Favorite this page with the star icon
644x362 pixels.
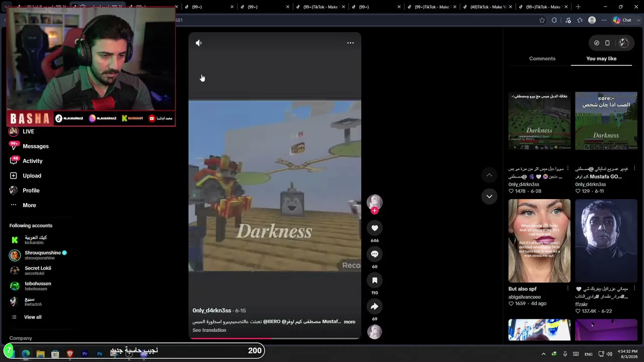point(542,20)
